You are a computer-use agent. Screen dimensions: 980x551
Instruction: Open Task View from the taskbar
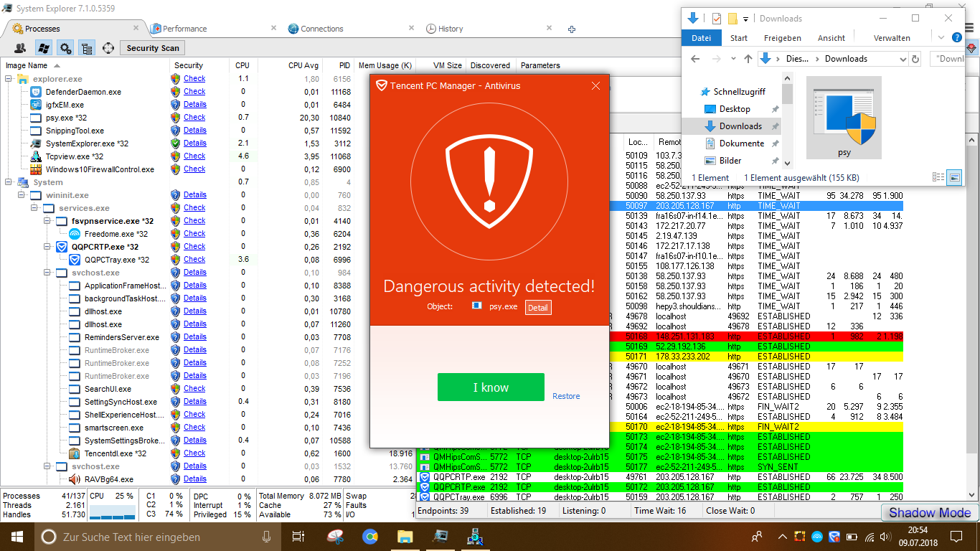tap(298, 537)
